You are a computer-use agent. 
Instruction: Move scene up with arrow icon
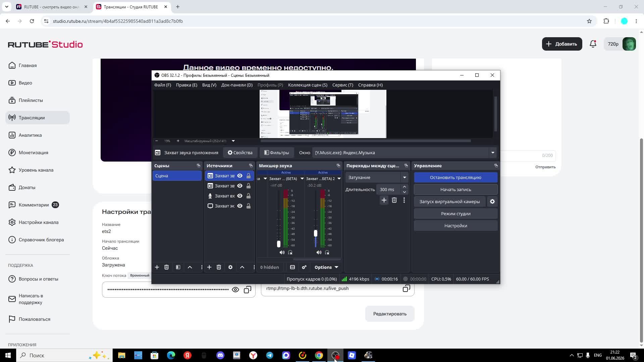pos(190,267)
